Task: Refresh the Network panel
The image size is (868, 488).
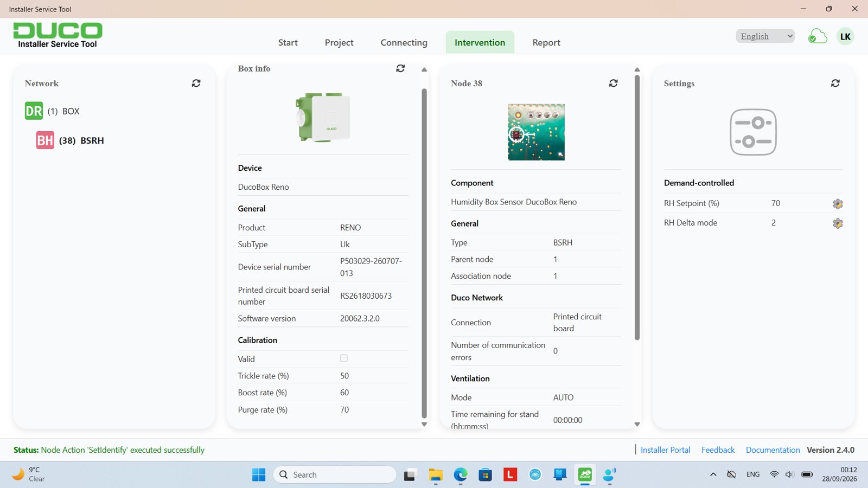Action: tap(196, 84)
